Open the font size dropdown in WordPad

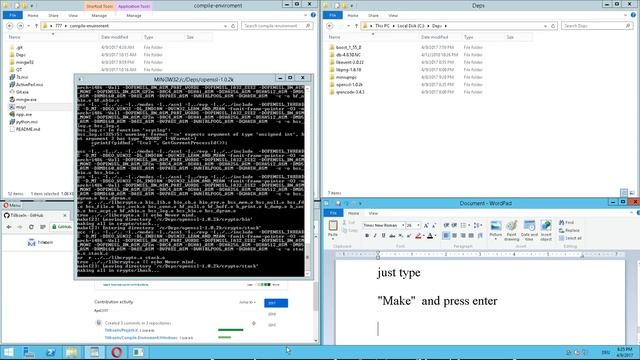[x=418, y=225]
